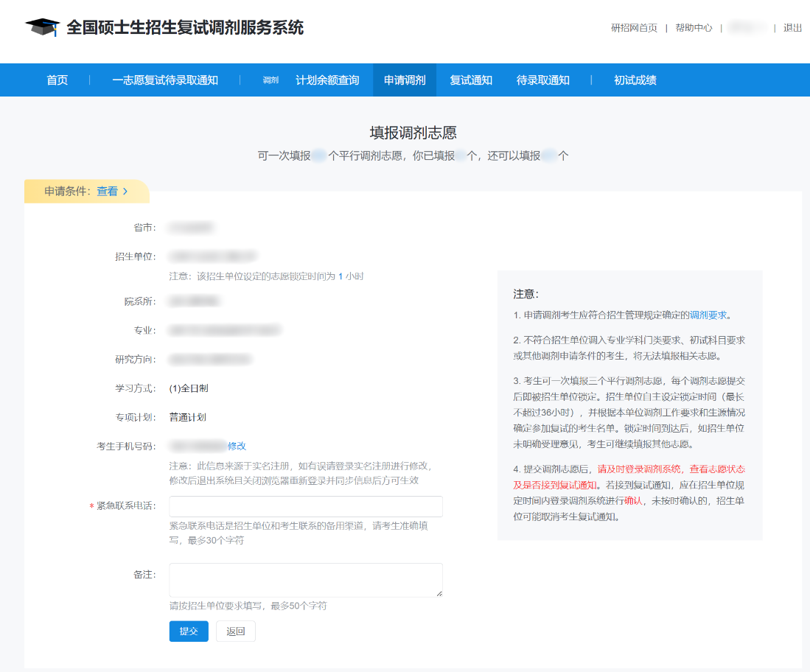The height and width of the screenshot is (672, 810).
Task: Open 一志愿复试待录取通知 tab
Action: point(164,80)
